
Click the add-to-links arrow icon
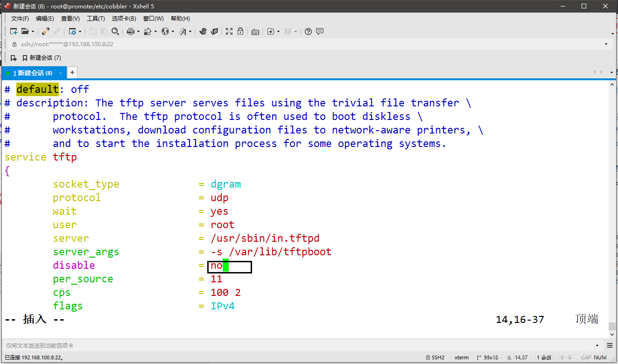pos(14,58)
